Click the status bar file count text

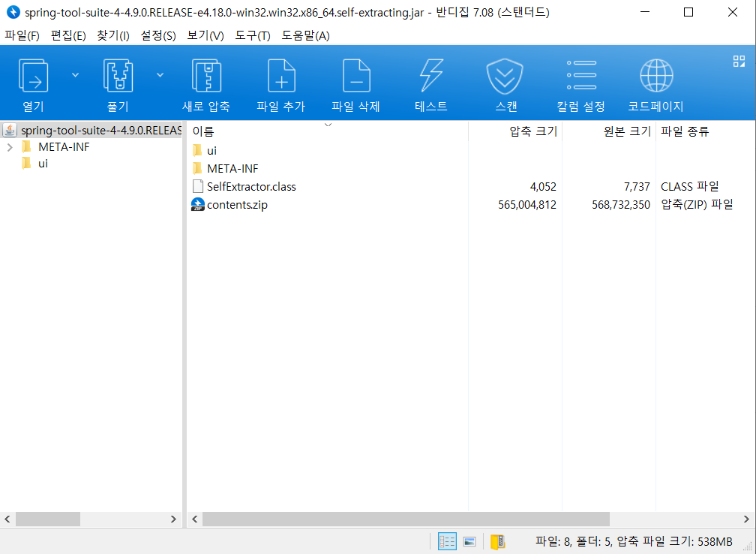pos(634,541)
